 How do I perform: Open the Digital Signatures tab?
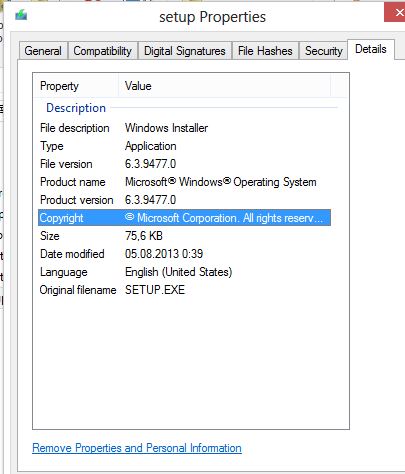point(185,51)
